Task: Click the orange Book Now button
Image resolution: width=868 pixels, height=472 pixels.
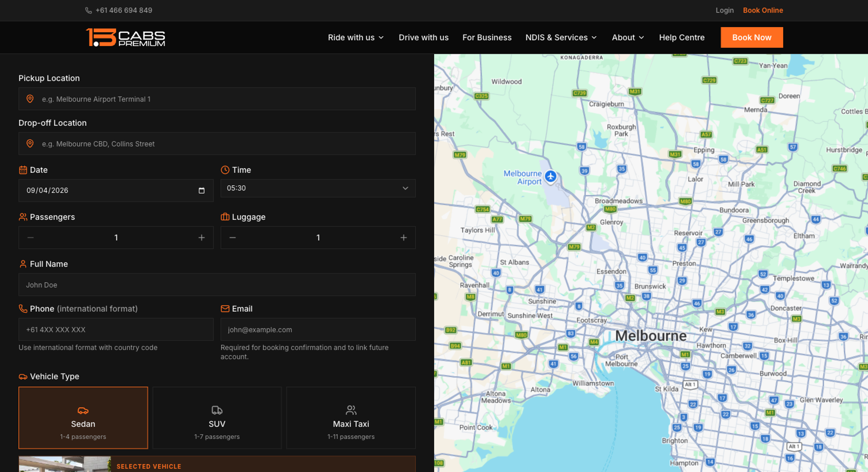Action: click(x=752, y=37)
